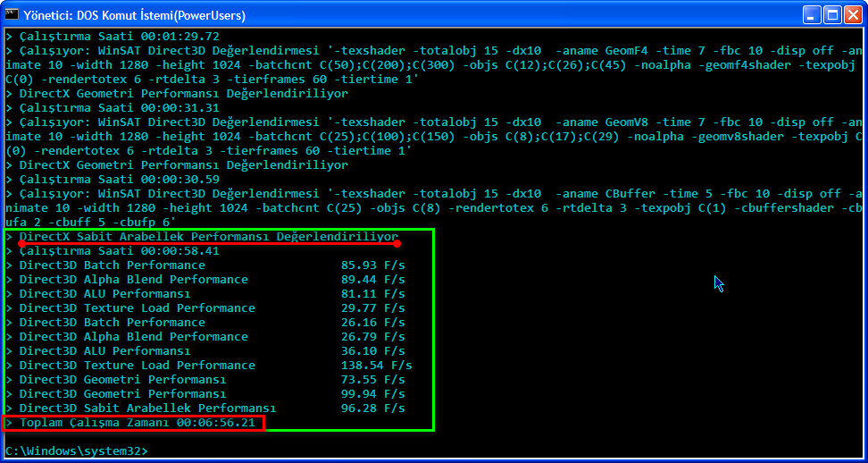
Task: Click the ALU Performansı value 81.11 F/s
Action: click(373, 294)
